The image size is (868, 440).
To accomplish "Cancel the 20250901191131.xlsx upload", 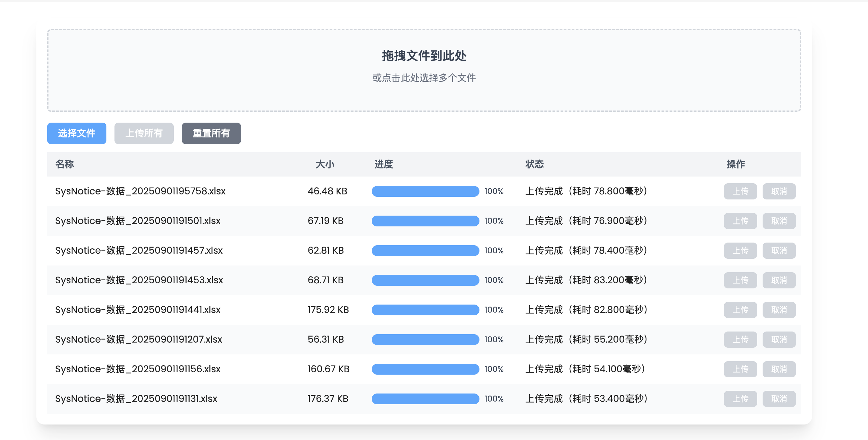I will [779, 399].
